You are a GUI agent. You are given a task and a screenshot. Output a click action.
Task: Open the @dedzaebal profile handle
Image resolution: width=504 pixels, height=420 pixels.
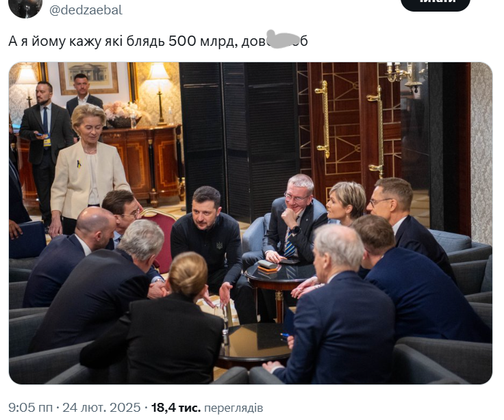86,10
